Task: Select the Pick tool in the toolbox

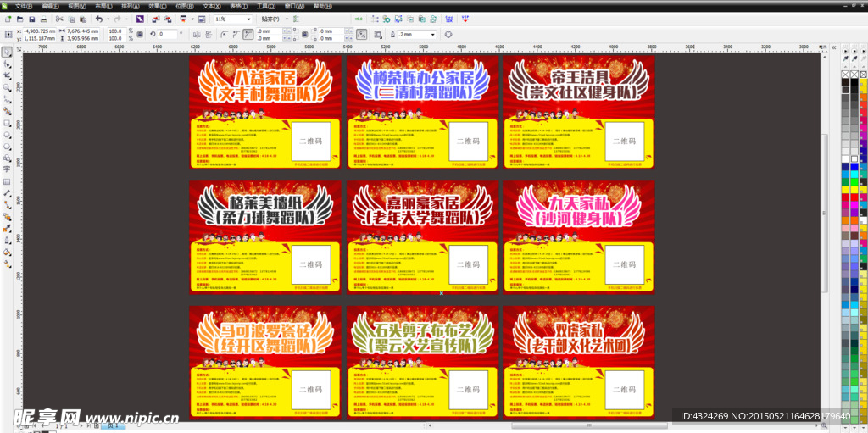Action: click(x=7, y=52)
